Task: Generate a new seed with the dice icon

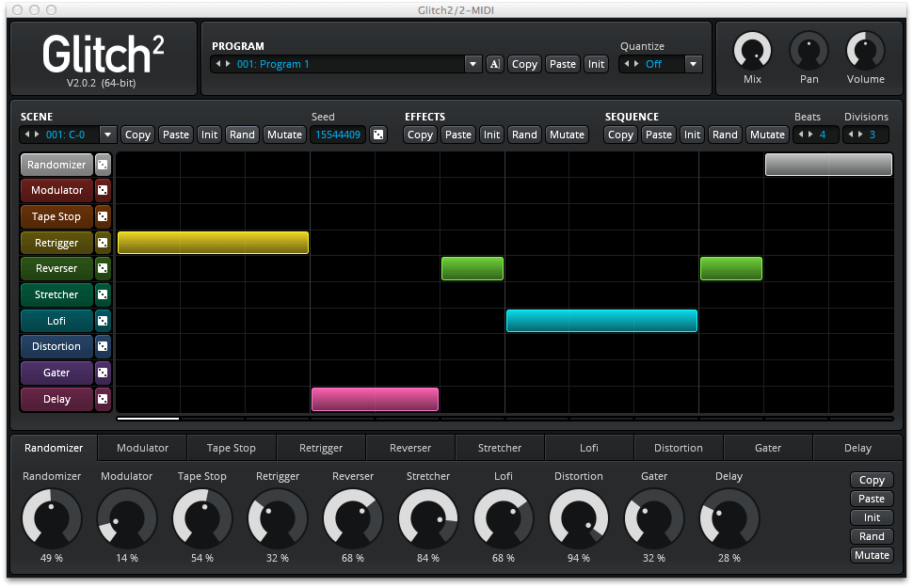Action: pyautogui.click(x=378, y=135)
